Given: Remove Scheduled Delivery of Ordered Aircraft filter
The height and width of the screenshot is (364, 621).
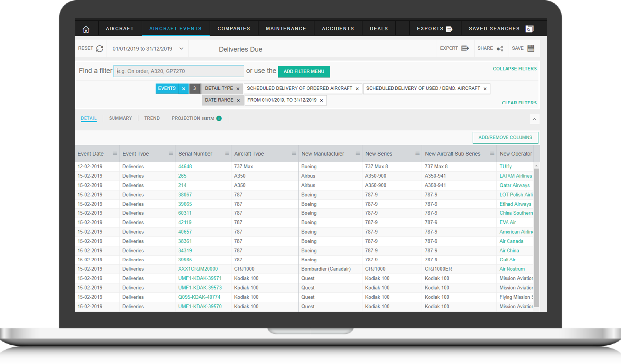Looking at the screenshot, I should [357, 89].
